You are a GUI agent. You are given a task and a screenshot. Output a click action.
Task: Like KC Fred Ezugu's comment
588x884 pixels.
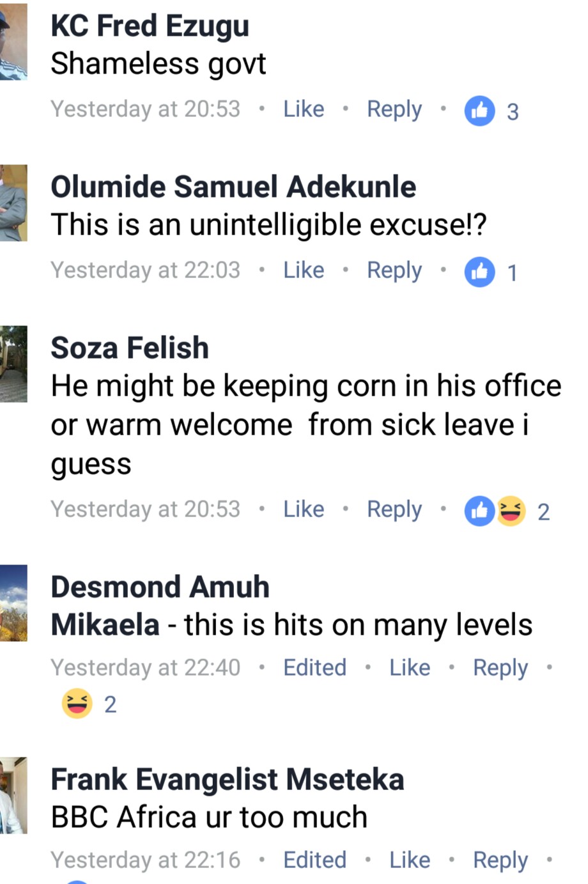coord(304,109)
